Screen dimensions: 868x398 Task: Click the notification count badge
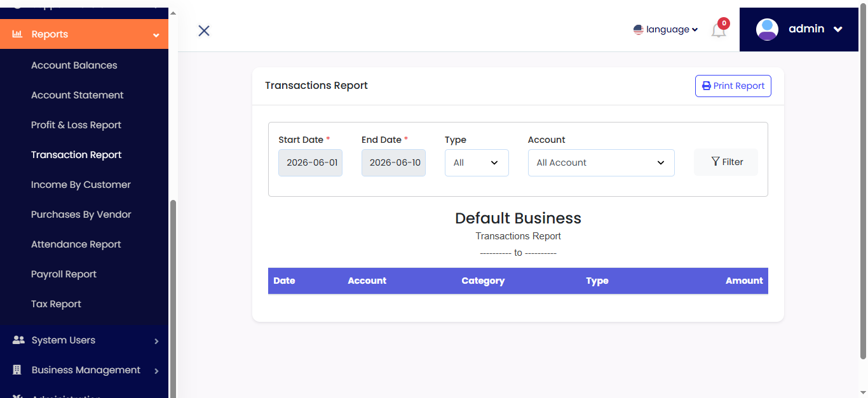723,23
